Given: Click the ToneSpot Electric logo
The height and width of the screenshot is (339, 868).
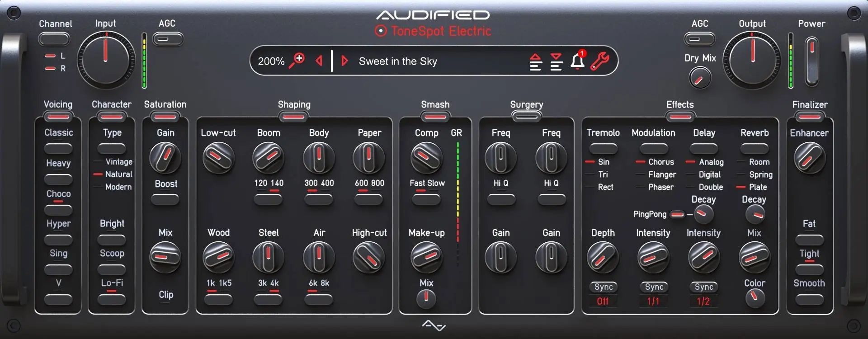Looking at the screenshot, I should (x=433, y=31).
